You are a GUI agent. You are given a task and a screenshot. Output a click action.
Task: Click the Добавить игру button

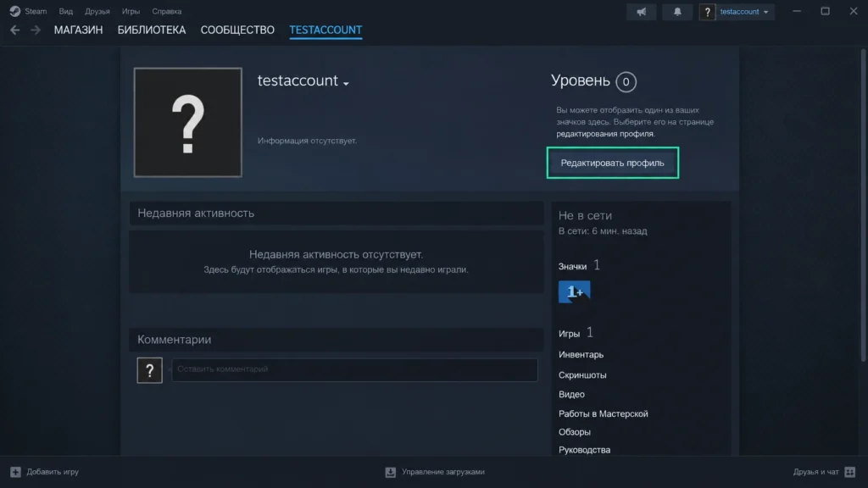pyautogui.click(x=44, y=472)
